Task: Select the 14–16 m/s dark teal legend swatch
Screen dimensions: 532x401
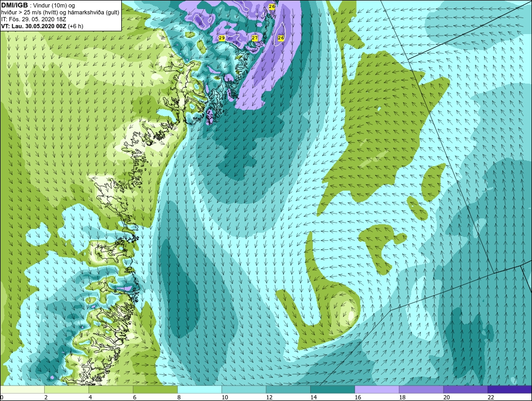Action: click(x=332, y=389)
